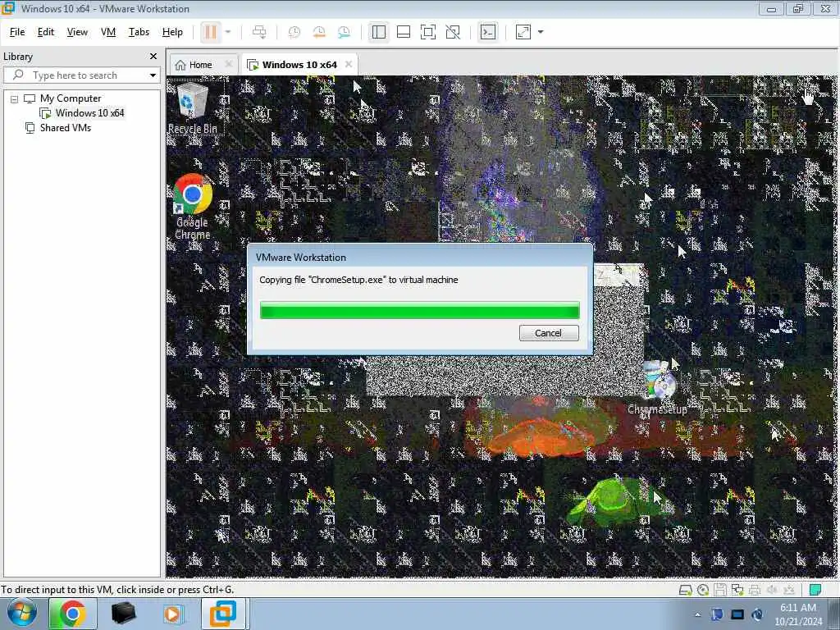This screenshot has width=840, height=630.
Task: Open the View menu
Action: [77, 32]
